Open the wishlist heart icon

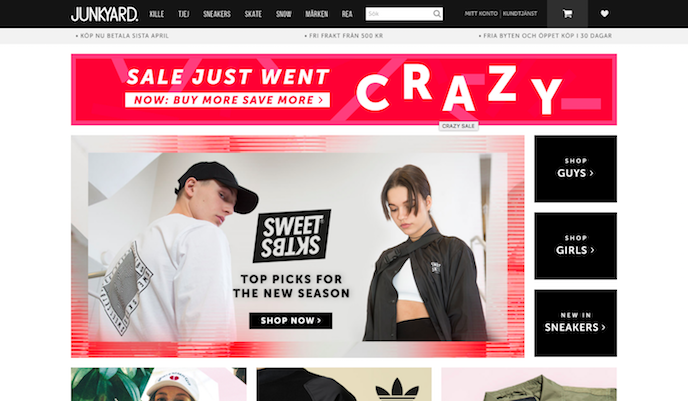[604, 14]
